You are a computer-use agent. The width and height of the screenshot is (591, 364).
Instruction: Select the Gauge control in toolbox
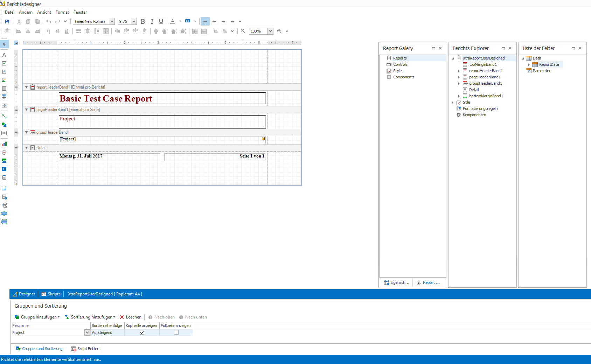point(4,153)
